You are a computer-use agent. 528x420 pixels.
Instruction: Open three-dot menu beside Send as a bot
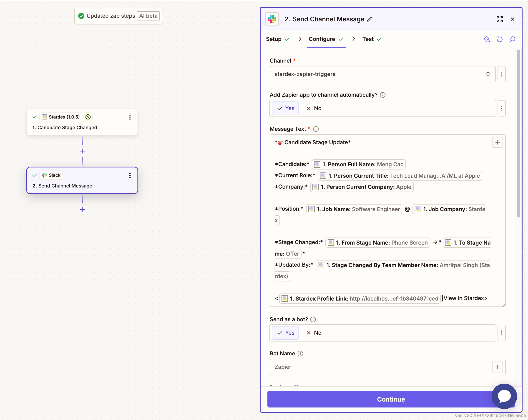[x=501, y=333]
